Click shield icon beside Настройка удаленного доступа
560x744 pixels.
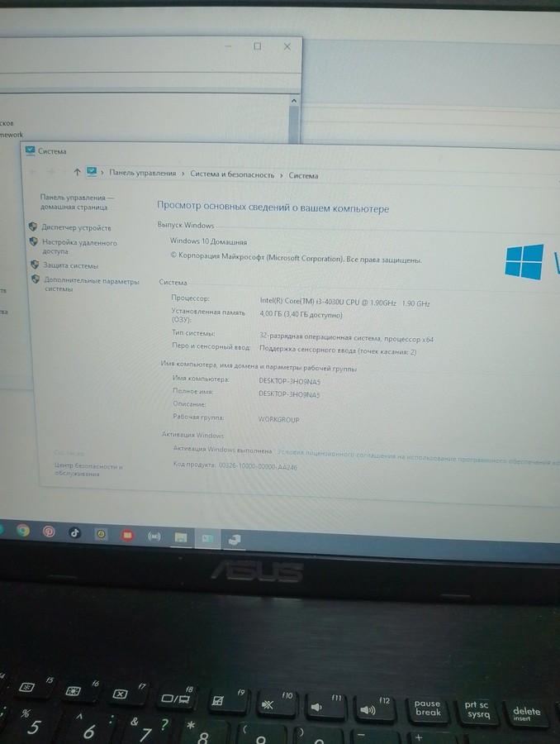tap(33, 241)
